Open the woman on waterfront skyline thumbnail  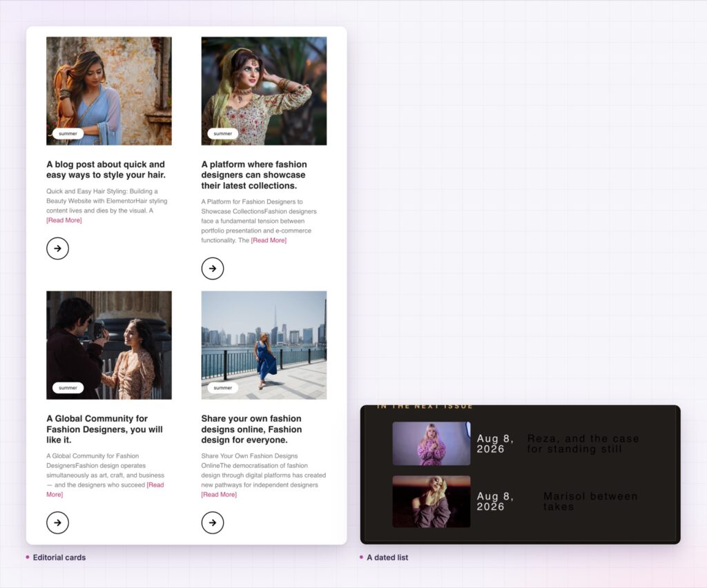(x=264, y=345)
